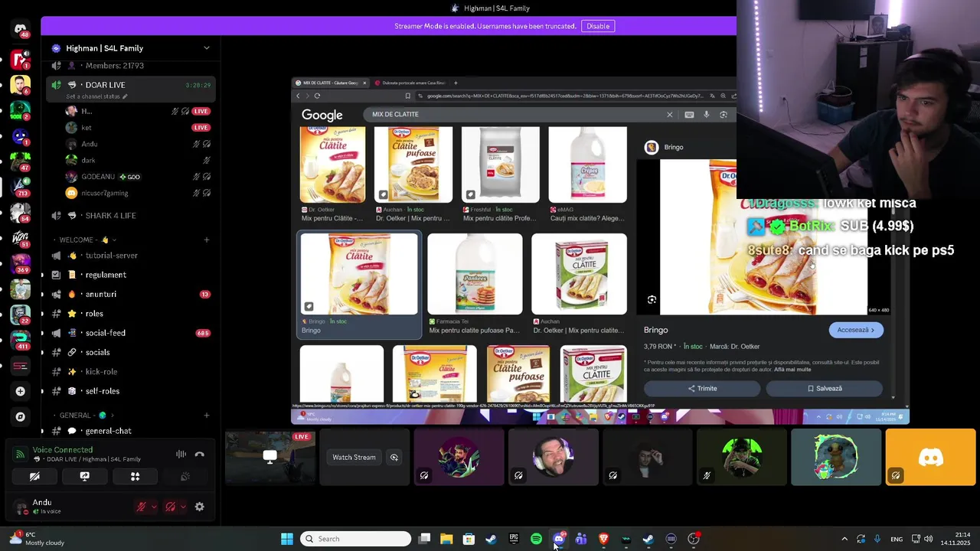Pop out the stream next to Watch Stream
The height and width of the screenshot is (551, 980).
click(394, 458)
